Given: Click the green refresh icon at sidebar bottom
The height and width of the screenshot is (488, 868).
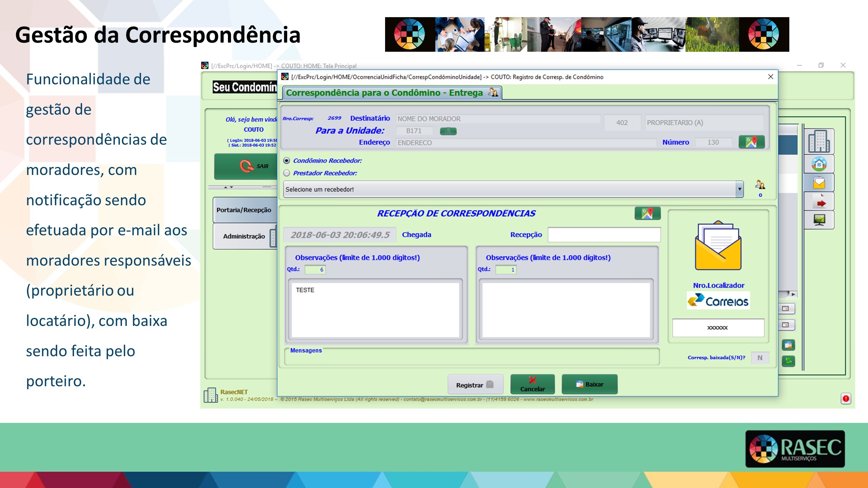Looking at the screenshot, I should [788, 361].
